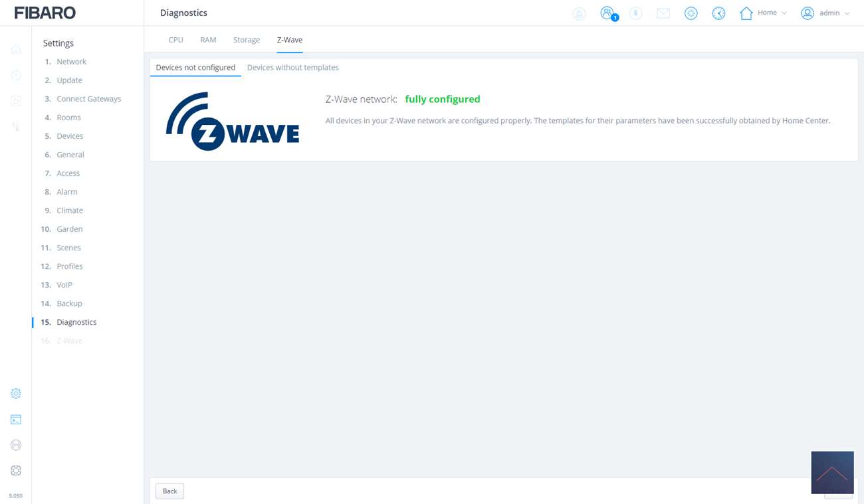Expand the admin account dropdown
The height and width of the screenshot is (504, 864).
point(847,13)
